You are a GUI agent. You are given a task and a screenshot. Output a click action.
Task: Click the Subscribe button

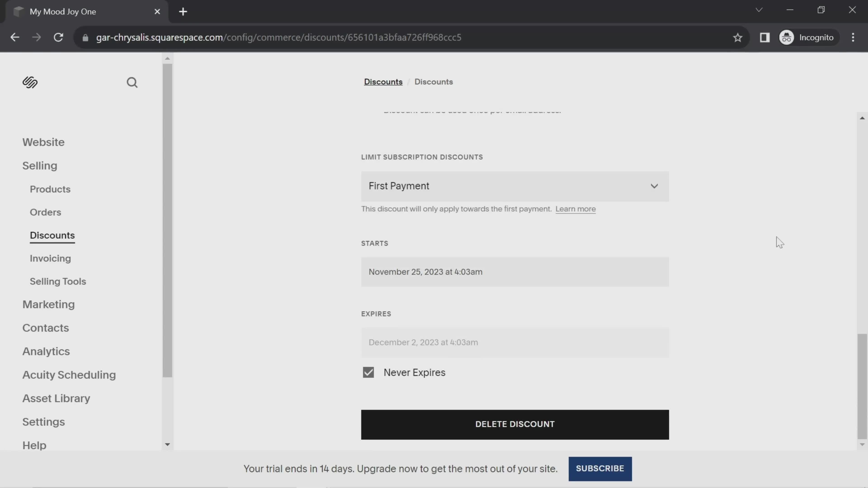pos(600,469)
